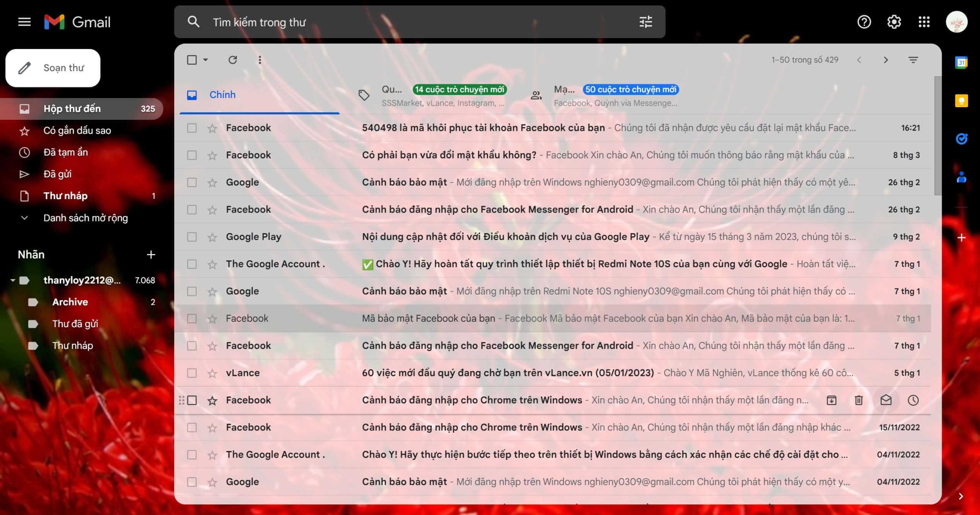Open select dropdown arrow beside select-all checkbox
This screenshot has width=980, height=515.
coord(206,60)
